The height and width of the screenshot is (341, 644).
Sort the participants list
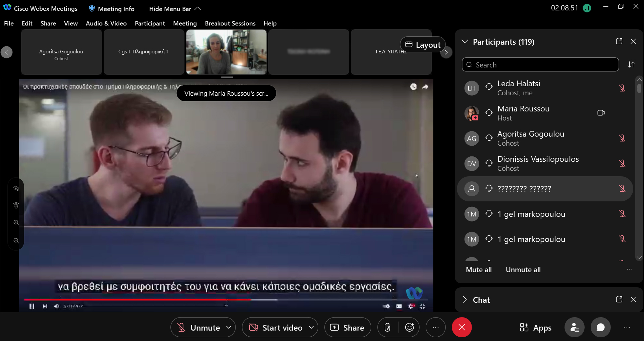coord(631,64)
